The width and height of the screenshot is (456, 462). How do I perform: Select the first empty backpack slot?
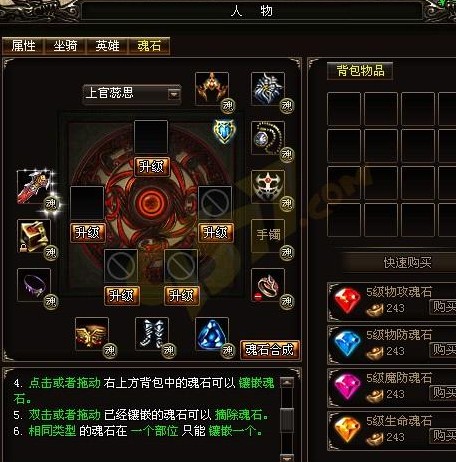[344, 109]
